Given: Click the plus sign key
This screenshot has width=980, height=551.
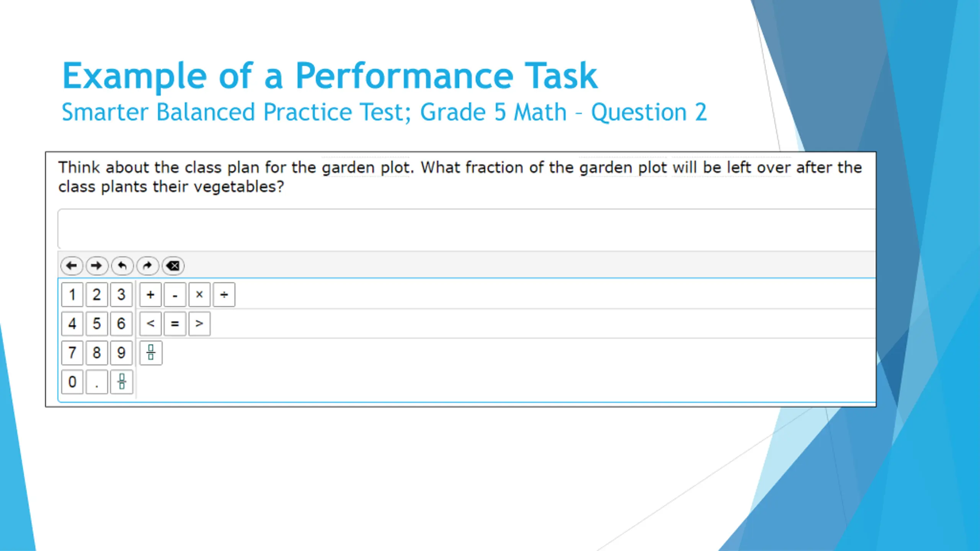Looking at the screenshot, I should pyautogui.click(x=150, y=295).
